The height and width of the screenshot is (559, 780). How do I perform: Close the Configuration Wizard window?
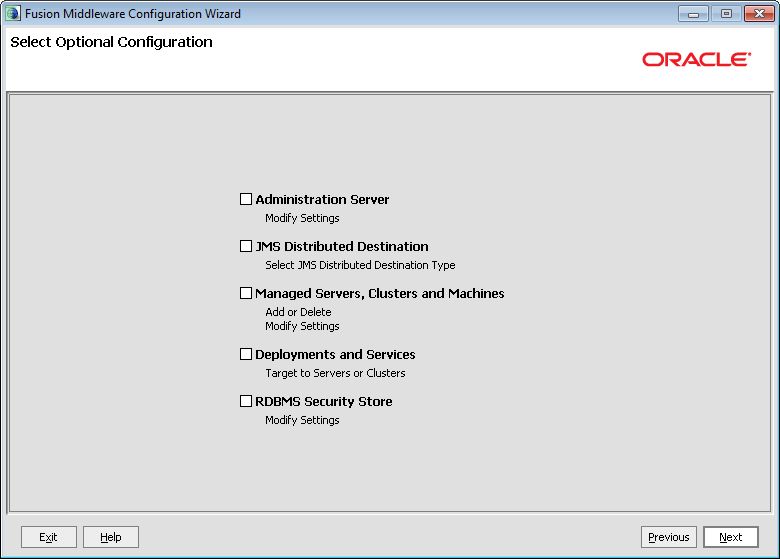(759, 14)
